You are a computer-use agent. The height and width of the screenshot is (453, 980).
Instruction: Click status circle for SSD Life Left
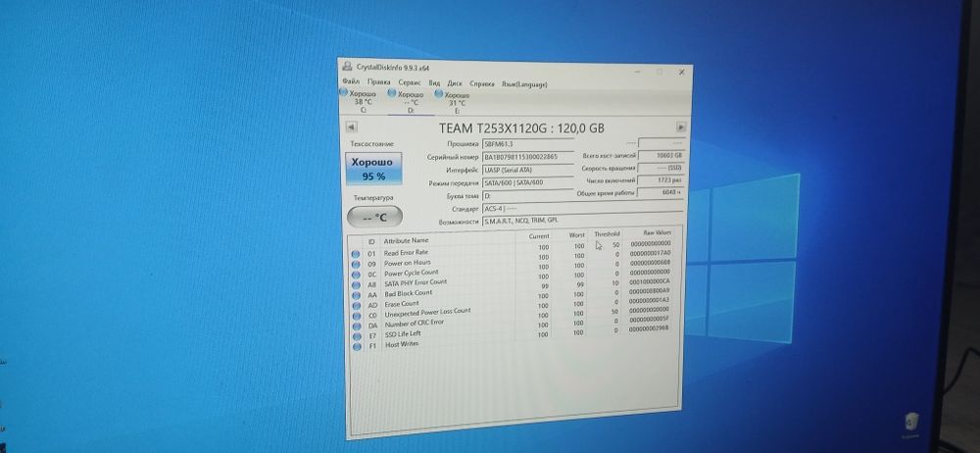point(357,336)
